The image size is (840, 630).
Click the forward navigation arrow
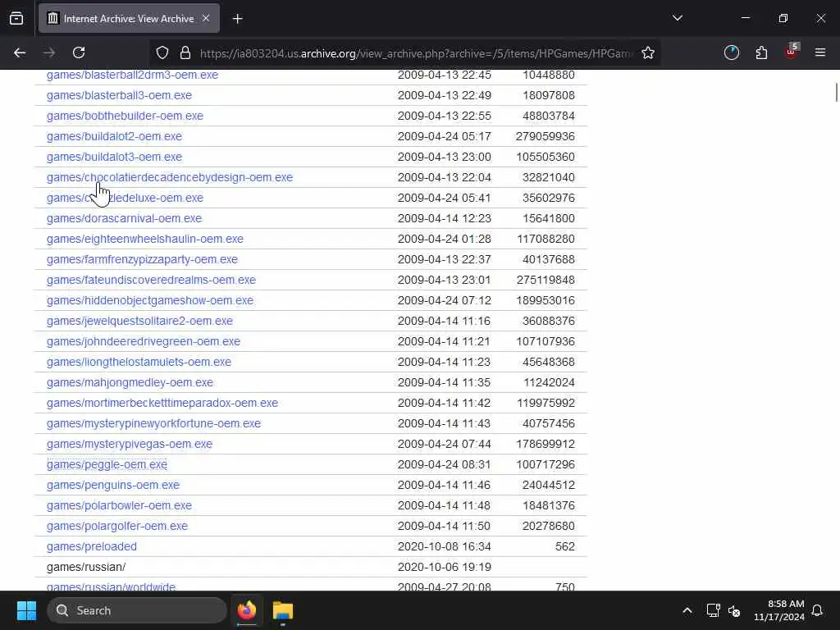click(49, 52)
